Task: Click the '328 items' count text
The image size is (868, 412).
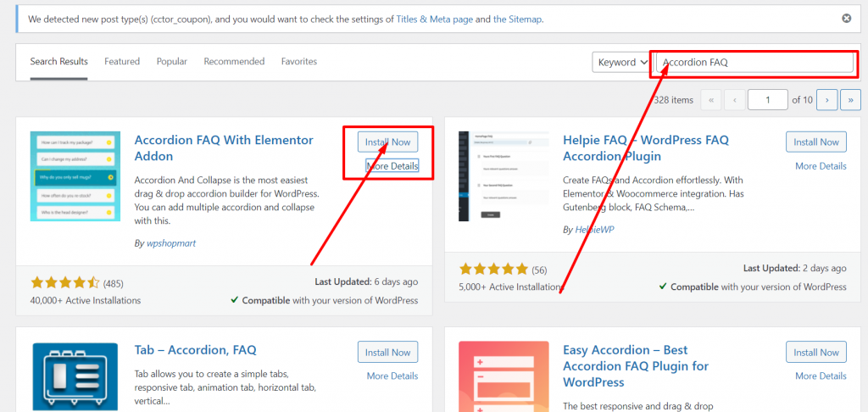Action: pos(674,100)
